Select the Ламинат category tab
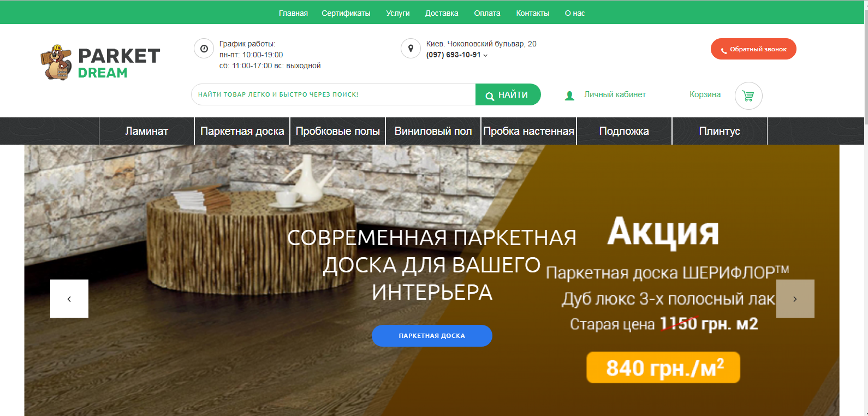The height and width of the screenshot is (416, 868). pyautogui.click(x=147, y=131)
